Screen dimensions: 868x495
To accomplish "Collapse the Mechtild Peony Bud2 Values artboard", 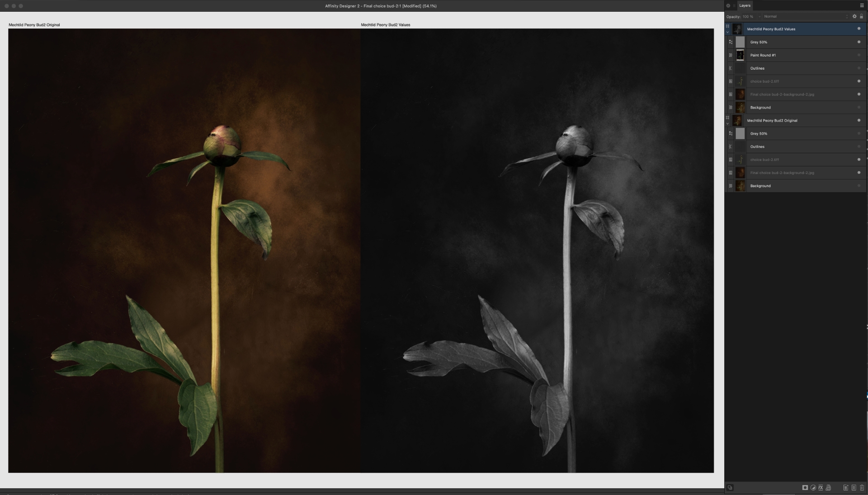I will point(727,32).
